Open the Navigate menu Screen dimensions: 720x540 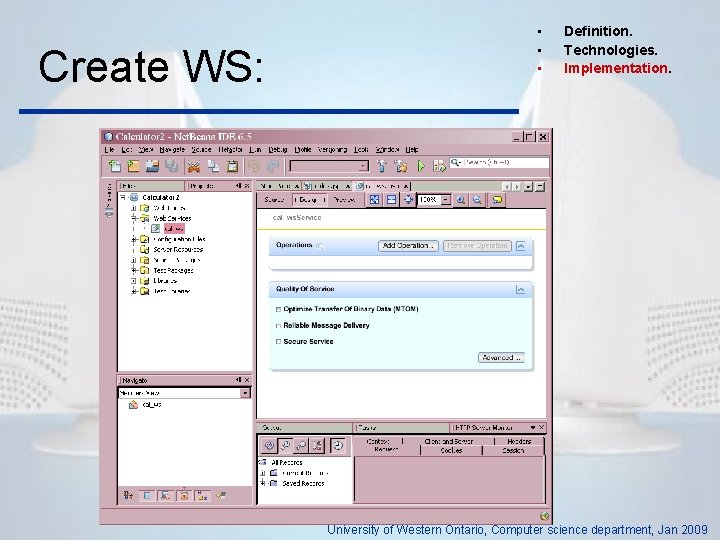click(172, 150)
